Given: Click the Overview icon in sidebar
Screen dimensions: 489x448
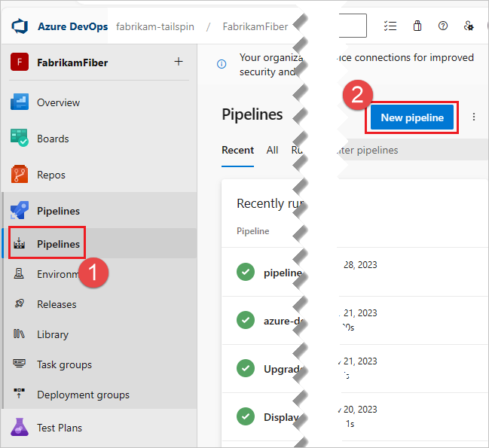Looking at the screenshot, I should click(20, 102).
